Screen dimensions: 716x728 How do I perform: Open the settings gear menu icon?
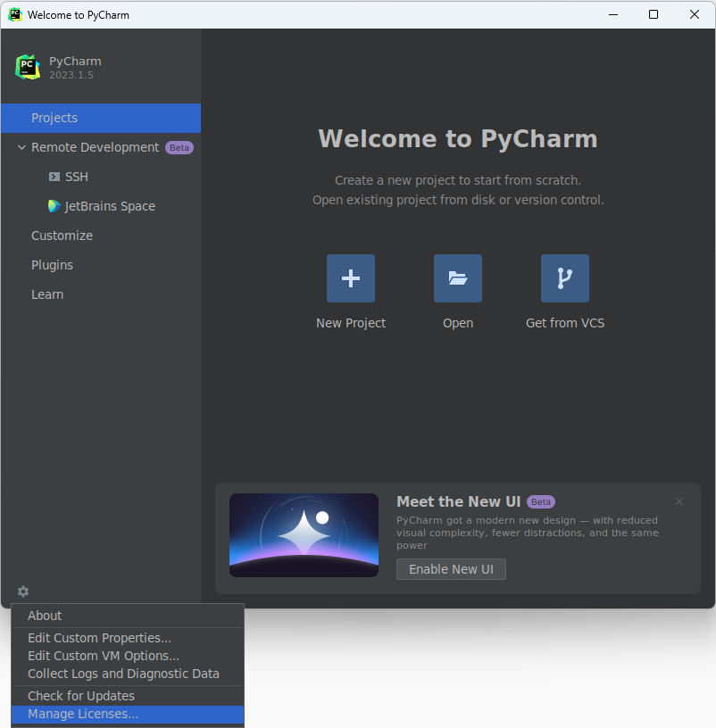tap(23, 591)
